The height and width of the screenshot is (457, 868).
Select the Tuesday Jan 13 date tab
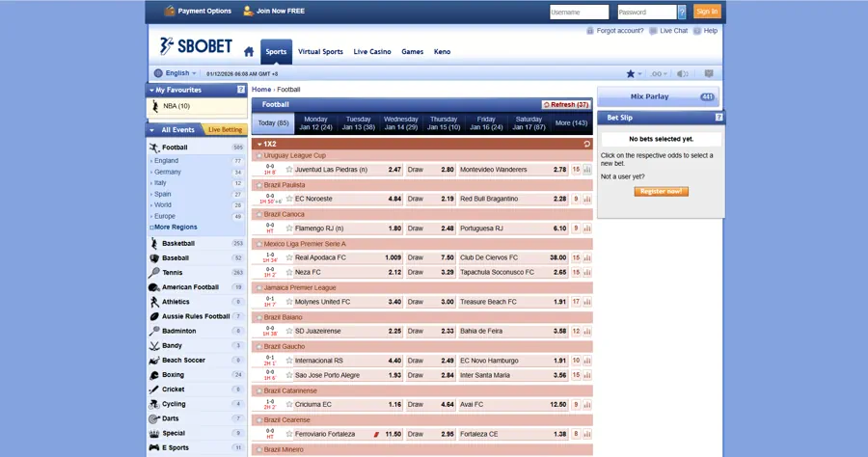(358, 122)
